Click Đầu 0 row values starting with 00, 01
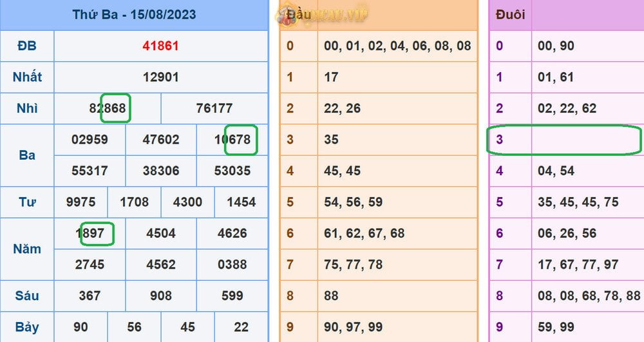 pos(397,46)
